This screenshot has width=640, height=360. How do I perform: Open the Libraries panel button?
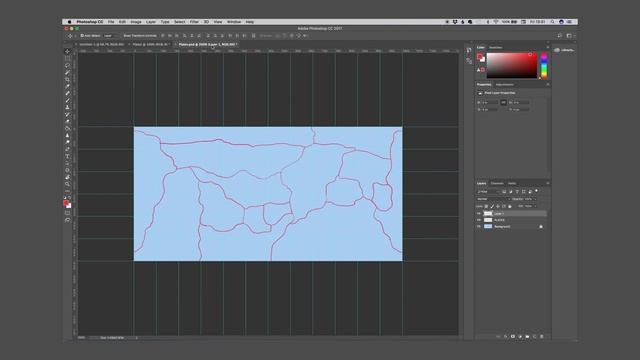(564, 50)
